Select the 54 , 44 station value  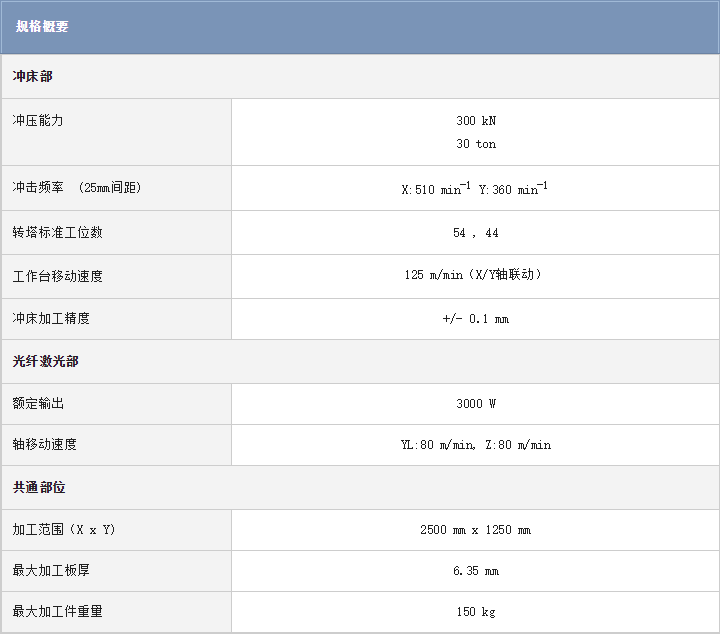[x=476, y=233]
